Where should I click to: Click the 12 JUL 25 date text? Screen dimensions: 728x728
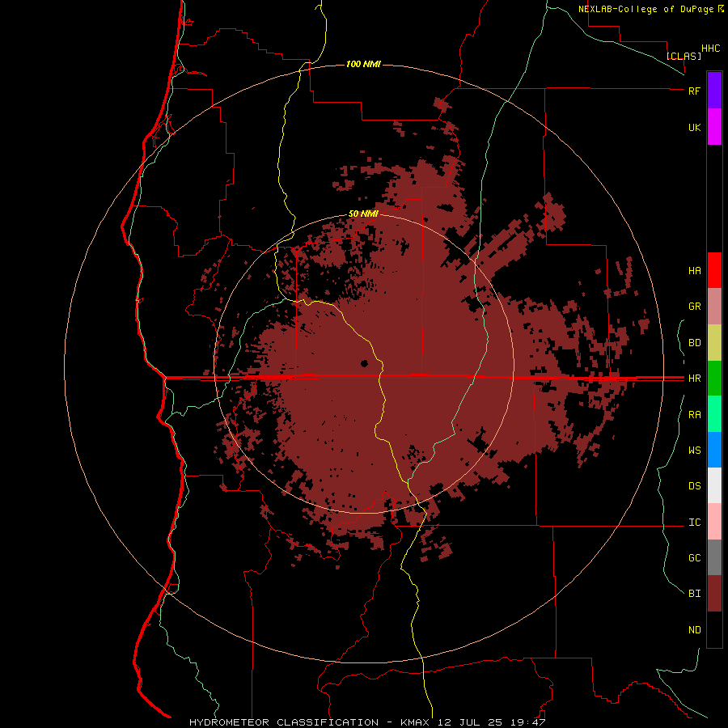(x=470, y=722)
